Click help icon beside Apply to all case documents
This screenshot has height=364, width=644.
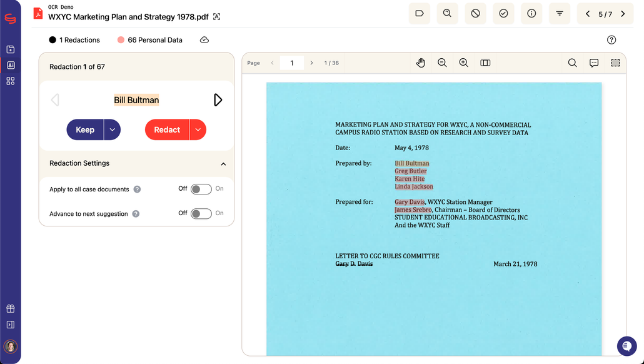[x=137, y=190]
